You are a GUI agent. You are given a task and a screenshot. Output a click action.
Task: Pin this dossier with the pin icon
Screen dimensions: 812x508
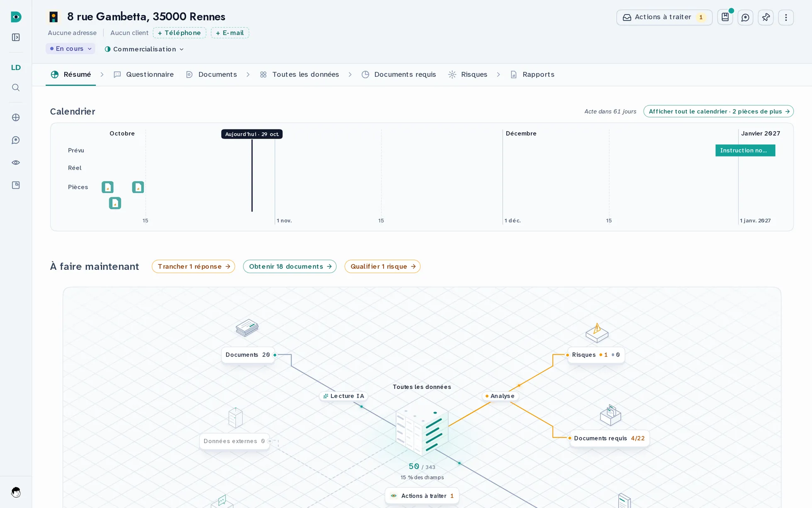click(x=766, y=17)
